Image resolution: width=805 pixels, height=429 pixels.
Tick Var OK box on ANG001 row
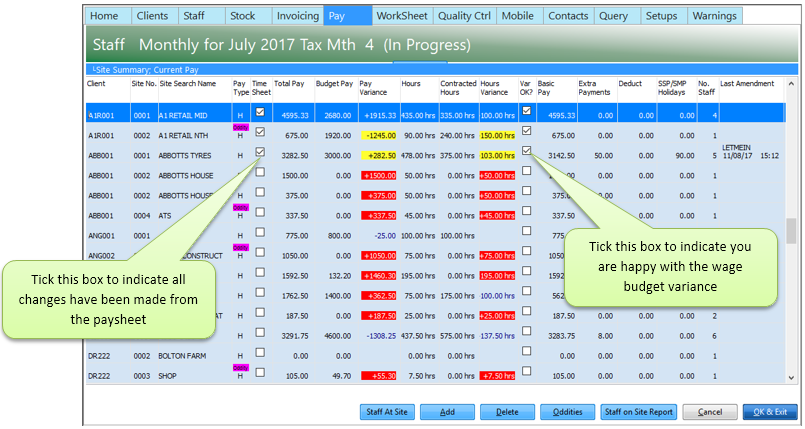point(526,230)
